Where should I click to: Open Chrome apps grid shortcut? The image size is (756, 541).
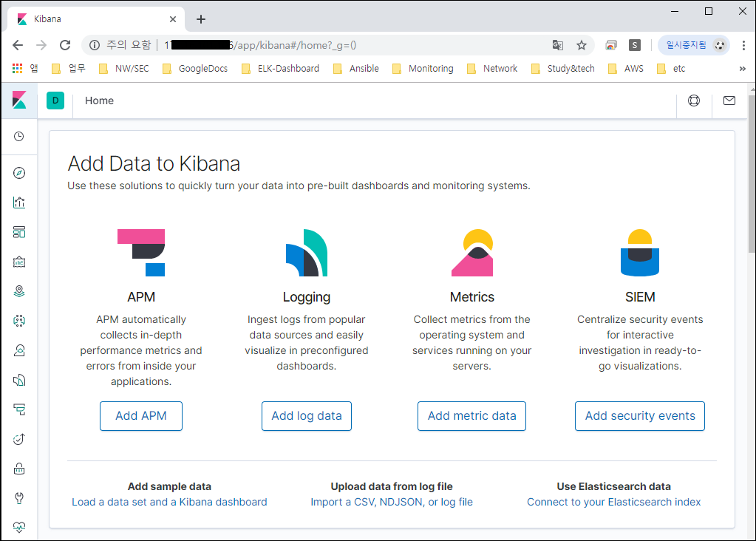pyautogui.click(x=17, y=69)
